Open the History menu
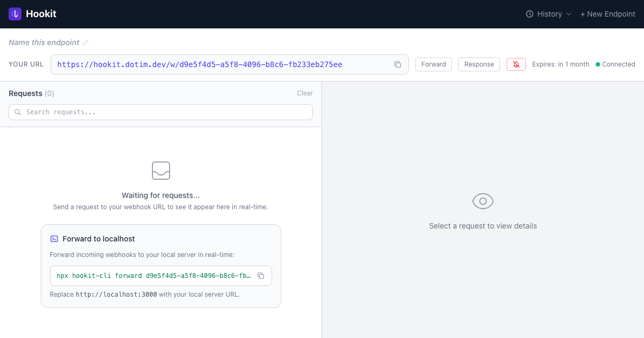Screen dimensions: 644x338 550,14
